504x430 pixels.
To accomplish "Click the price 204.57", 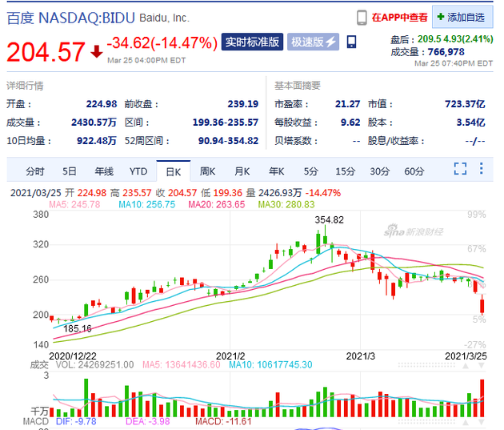I will [x=46, y=52].
